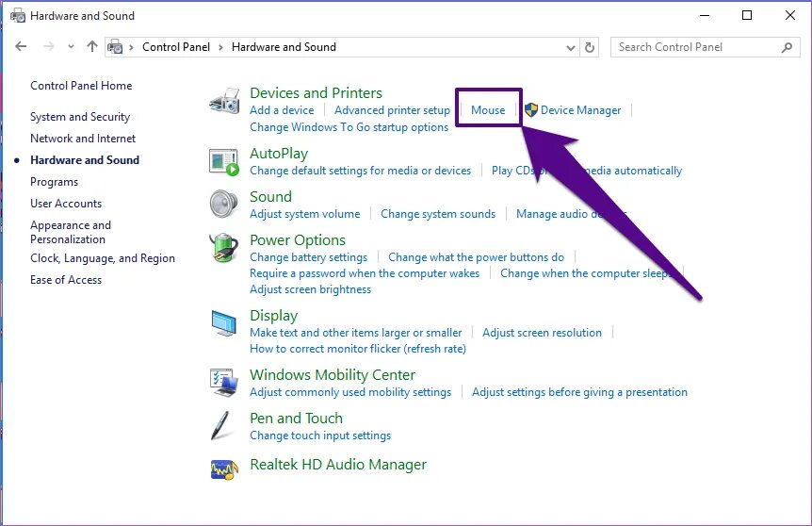Image resolution: width=812 pixels, height=526 pixels.
Task: Open Power Options heading
Action: pyautogui.click(x=298, y=240)
